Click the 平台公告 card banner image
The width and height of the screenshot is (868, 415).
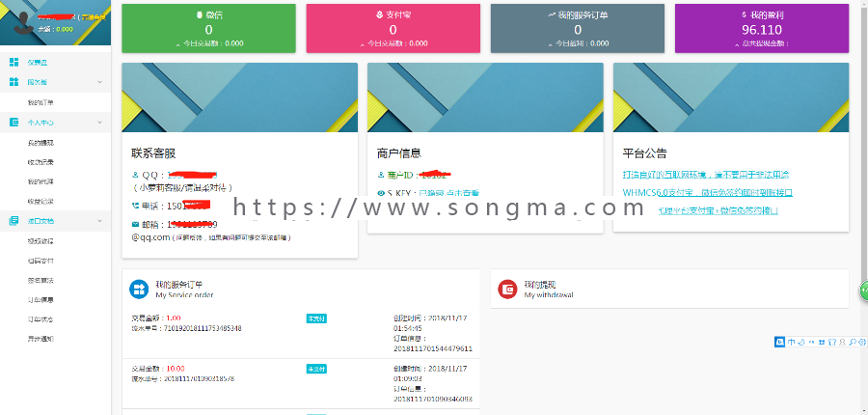(x=731, y=97)
